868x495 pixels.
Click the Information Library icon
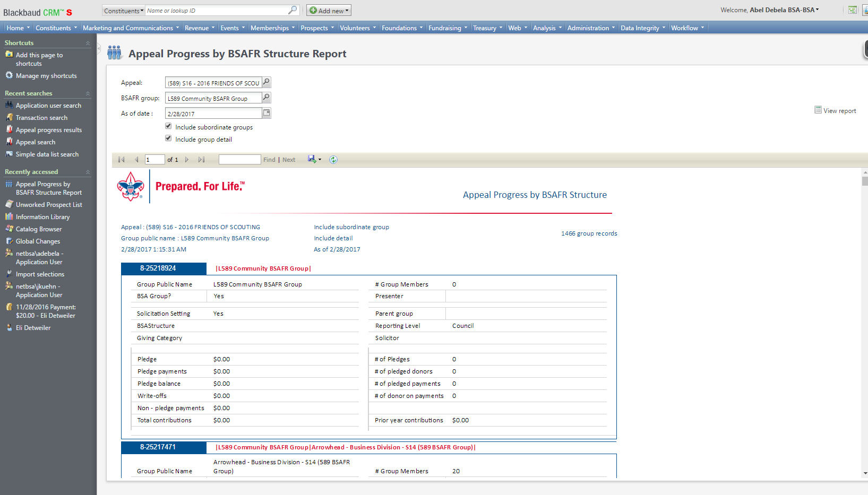[x=9, y=216]
